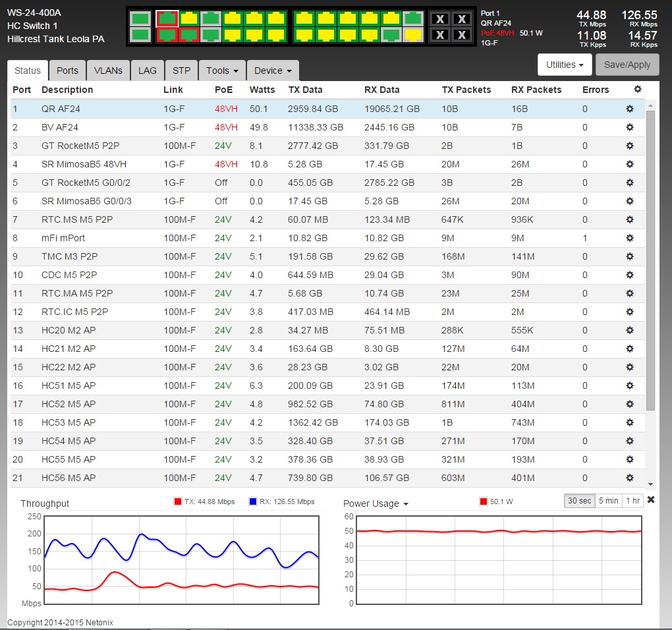672x630 pixels.
Task: Open the Device menu
Action: pyautogui.click(x=272, y=70)
